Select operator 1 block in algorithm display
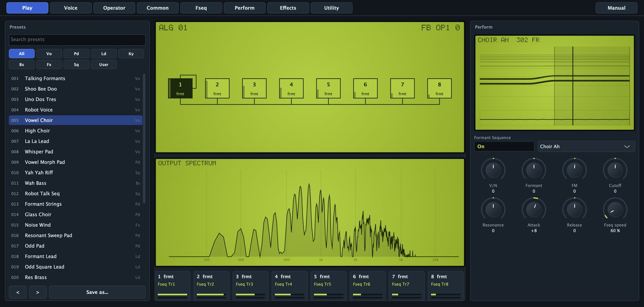This screenshot has height=307, width=644. click(180, 88)
